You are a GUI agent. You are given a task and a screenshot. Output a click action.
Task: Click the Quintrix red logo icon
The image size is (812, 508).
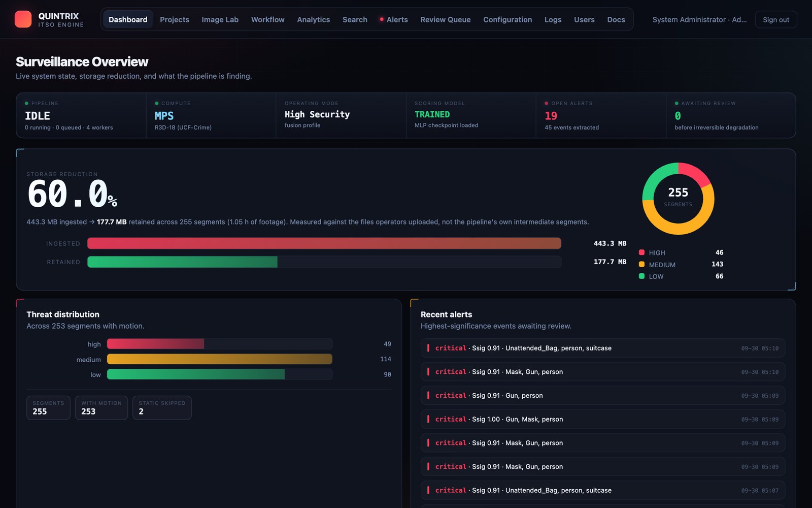(23, 19)
